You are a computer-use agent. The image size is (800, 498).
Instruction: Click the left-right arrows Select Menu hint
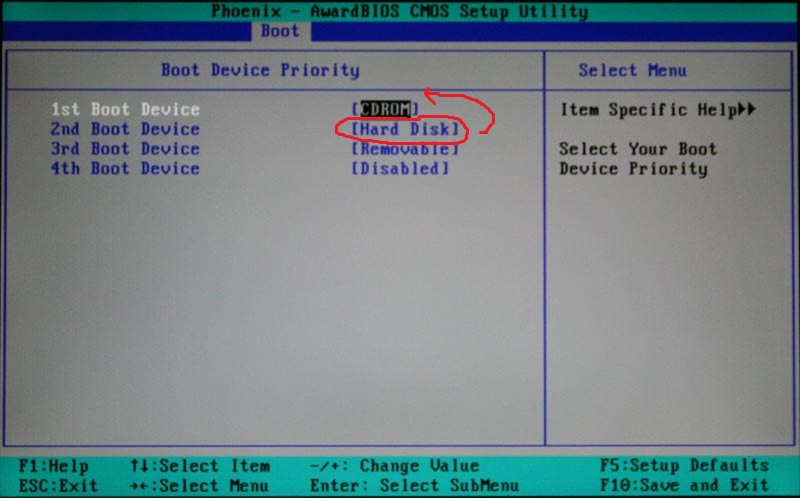199,485
